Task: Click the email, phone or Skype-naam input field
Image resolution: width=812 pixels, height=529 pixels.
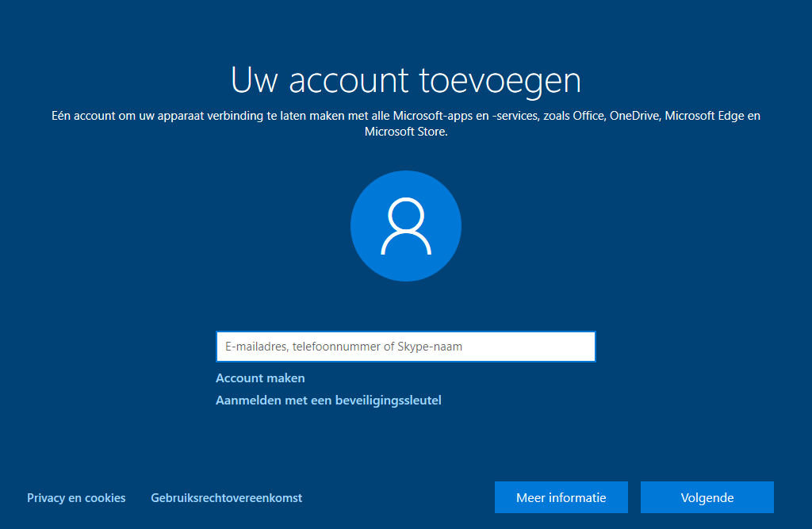Action: coord(405,346)
